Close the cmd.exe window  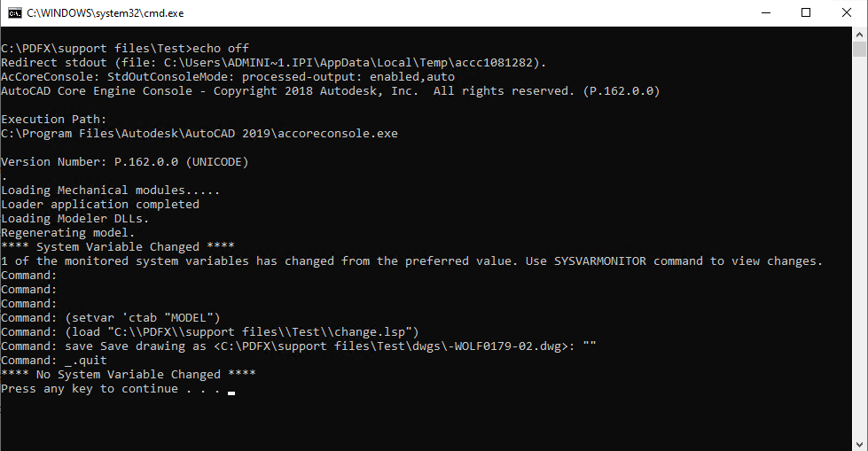tap(847, 13)
